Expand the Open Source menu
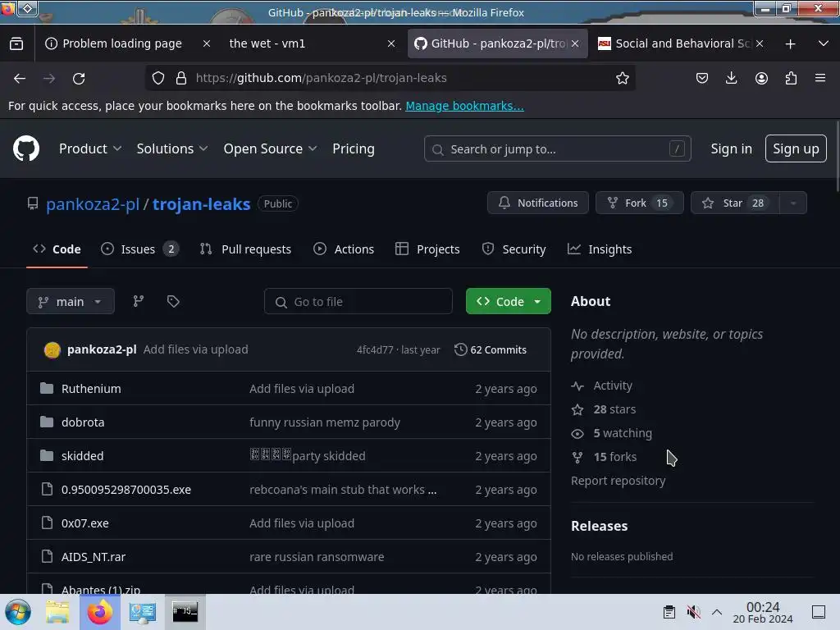The image size is (840, 630). 270,148
